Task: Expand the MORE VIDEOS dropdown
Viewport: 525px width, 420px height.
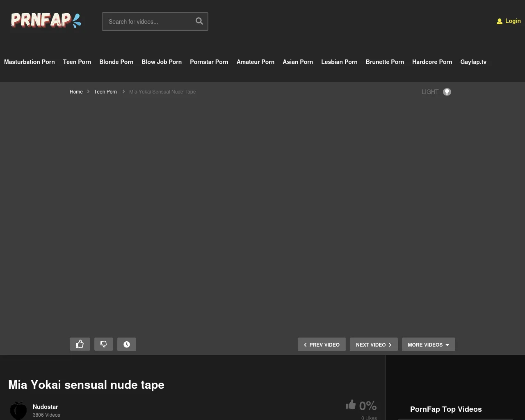Action: (428, 345)
